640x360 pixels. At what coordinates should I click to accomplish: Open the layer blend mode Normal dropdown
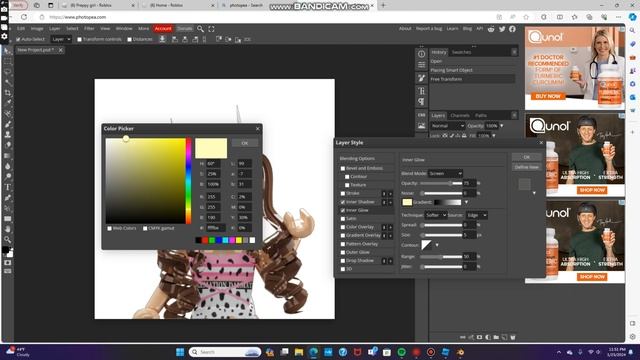click(448, 126)
